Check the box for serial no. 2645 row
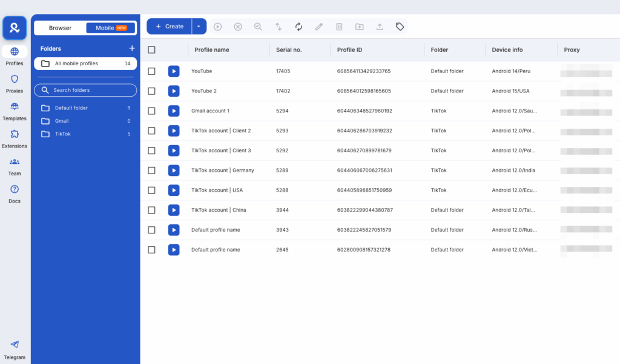This screenshot has height=364, width=620. point(151,250)
